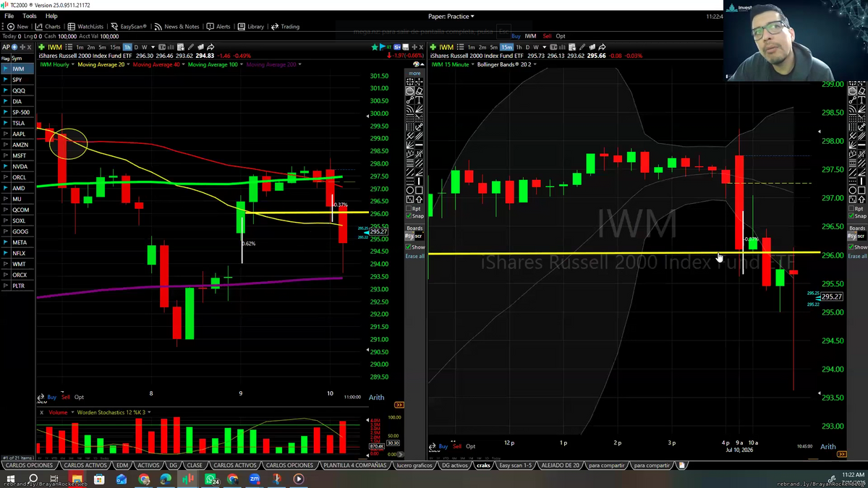The image size is (868, 488).
Task: Open the File menu
Action: (9, 16)
